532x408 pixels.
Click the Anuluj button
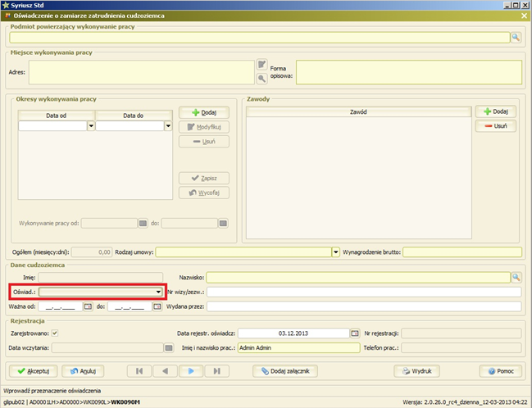(x=83, y=371)
